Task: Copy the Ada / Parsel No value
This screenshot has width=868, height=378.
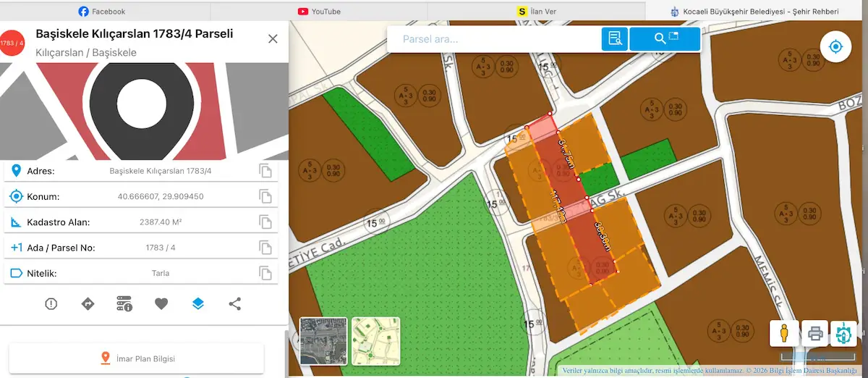Action: pos(265,248)
